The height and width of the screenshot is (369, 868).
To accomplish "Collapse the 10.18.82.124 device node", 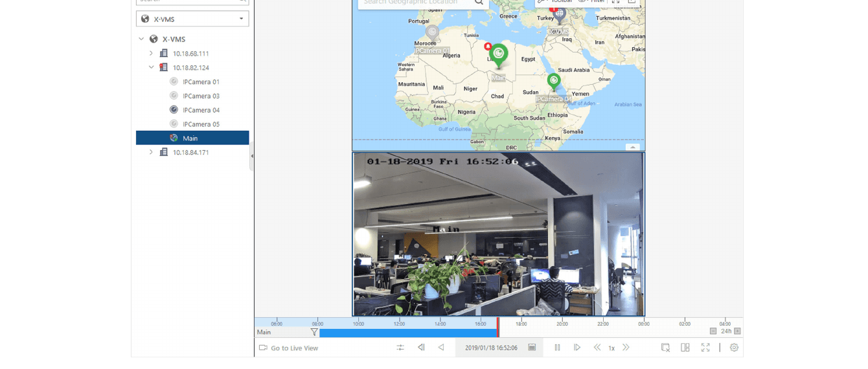I will [151, 67].
